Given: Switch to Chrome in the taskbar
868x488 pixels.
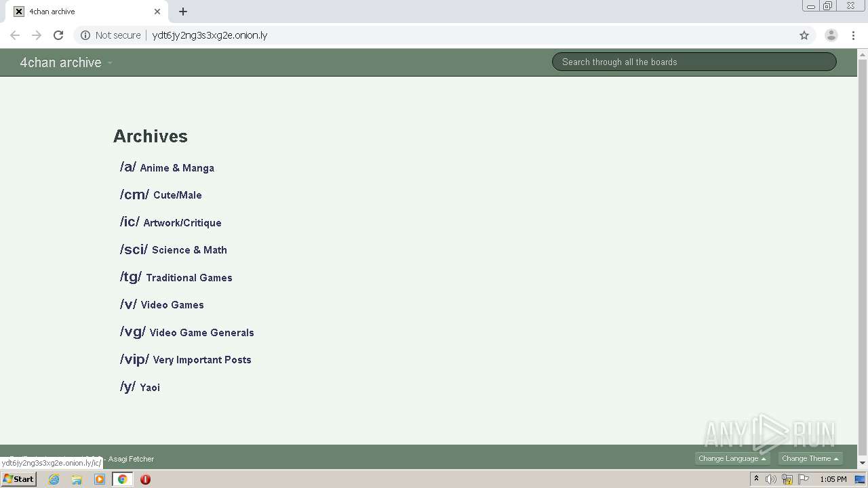Looking at the screenshot, I should pos(122,479).
